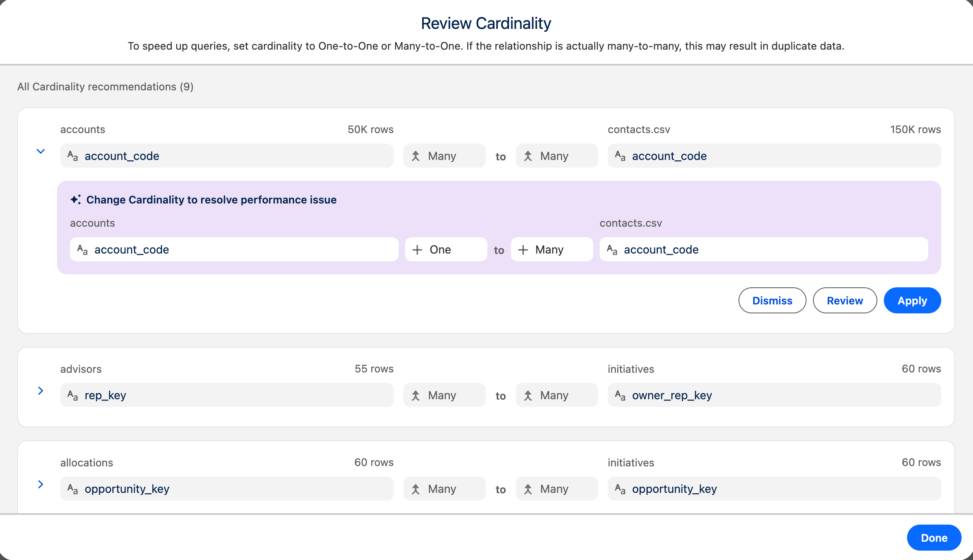Open the recommended One cardinality selector
Screen dimensions: 973x560
[446, 249]
